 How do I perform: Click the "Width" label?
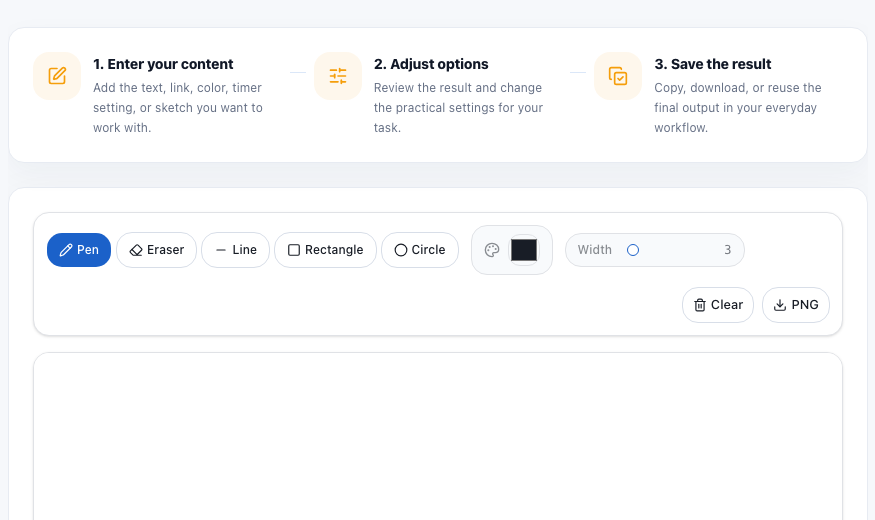(594, 250)
